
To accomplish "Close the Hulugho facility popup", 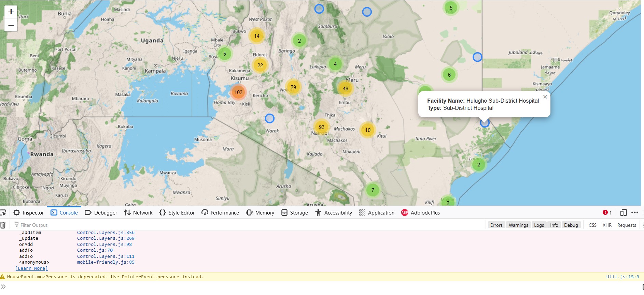I will click(545, 97).
